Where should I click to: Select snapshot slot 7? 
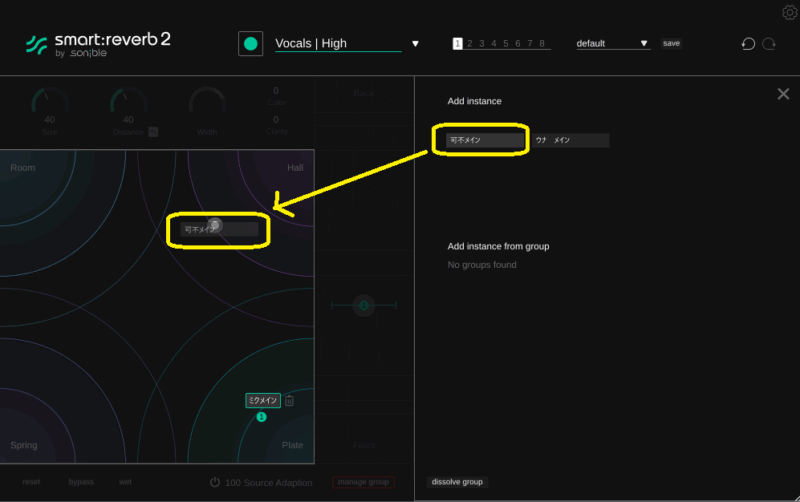[x=530, y=44]
